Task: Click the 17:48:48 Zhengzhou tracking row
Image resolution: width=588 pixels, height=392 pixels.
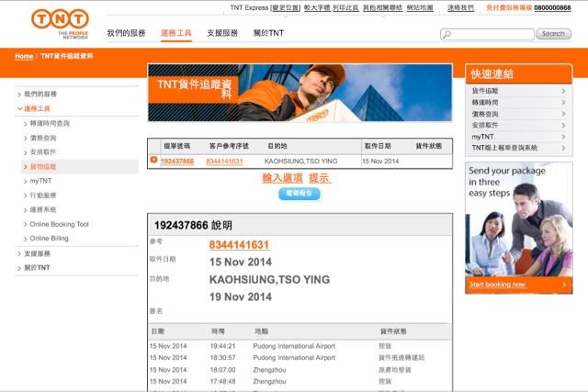Action: click(x=300, y=382)
